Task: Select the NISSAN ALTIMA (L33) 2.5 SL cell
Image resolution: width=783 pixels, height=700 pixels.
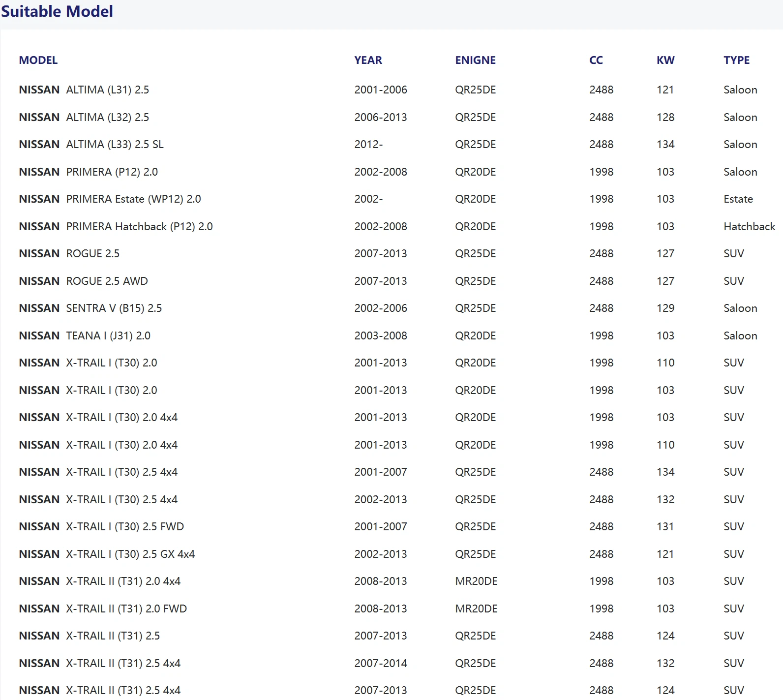Action: (91, 145)
